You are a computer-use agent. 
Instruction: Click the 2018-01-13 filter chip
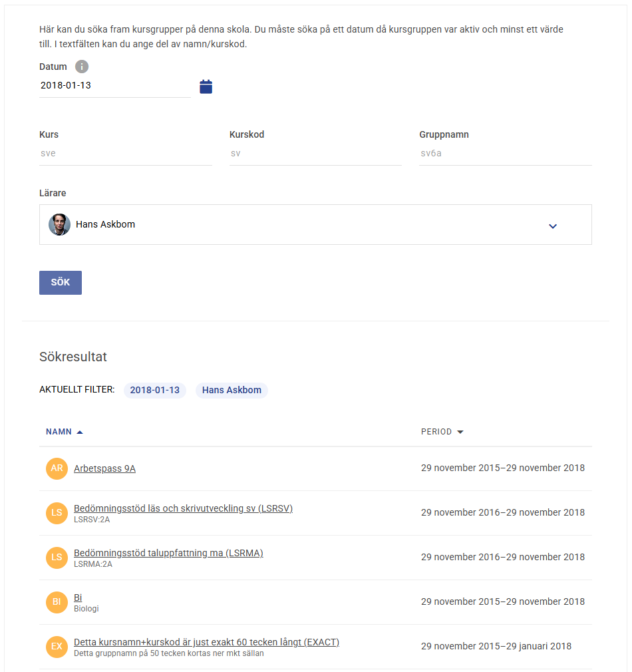click(x=155, y=390)
